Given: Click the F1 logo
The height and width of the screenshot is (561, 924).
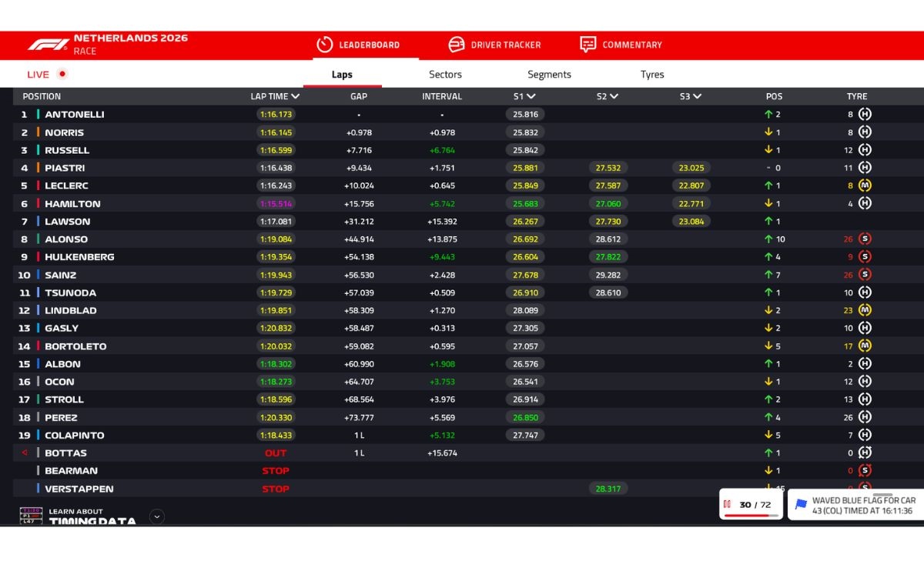Looking at the screenshot, I should [49, 45].
